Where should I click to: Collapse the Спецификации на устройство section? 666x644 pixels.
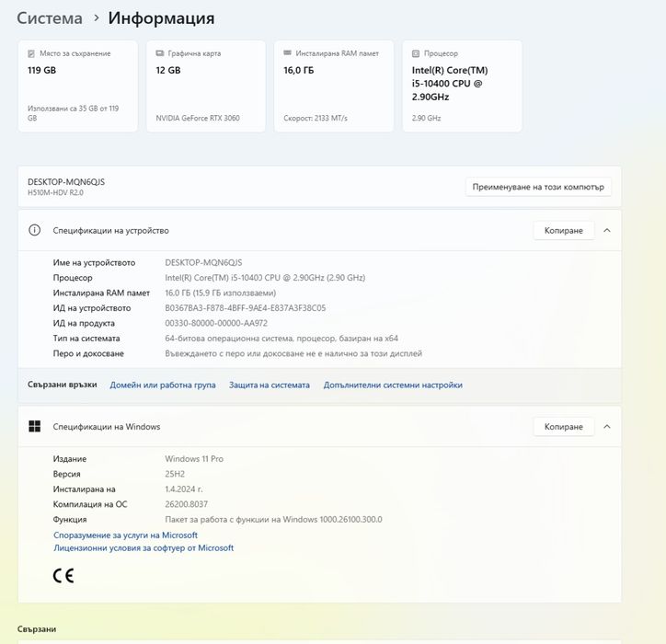tap(607, 230)
